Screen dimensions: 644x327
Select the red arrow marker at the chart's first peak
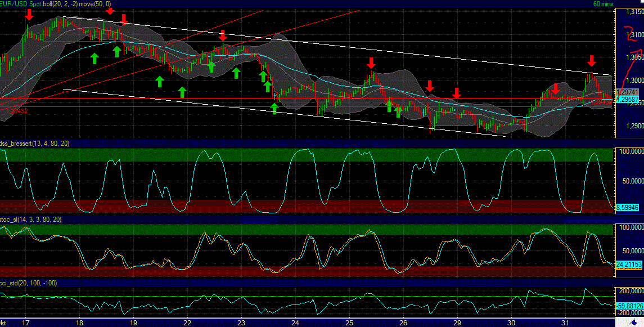coord(28,15)
